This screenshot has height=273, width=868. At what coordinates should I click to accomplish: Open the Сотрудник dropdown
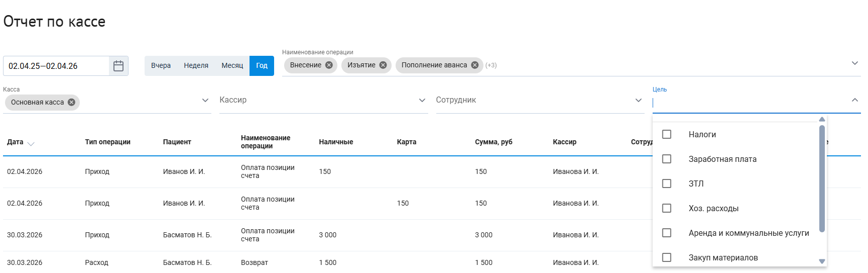pos(540,100)
